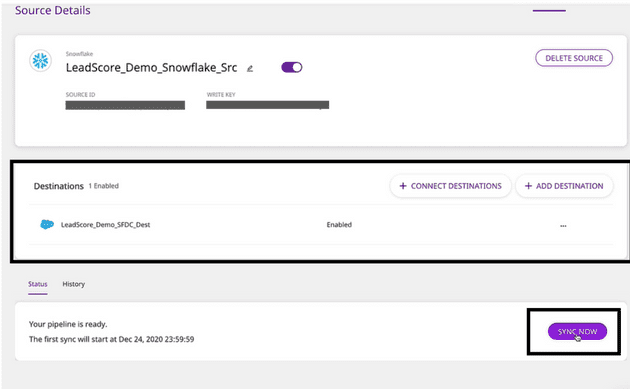Toggle the source enabled switch off
Viewport: 630px width, 389px height.
292,67
